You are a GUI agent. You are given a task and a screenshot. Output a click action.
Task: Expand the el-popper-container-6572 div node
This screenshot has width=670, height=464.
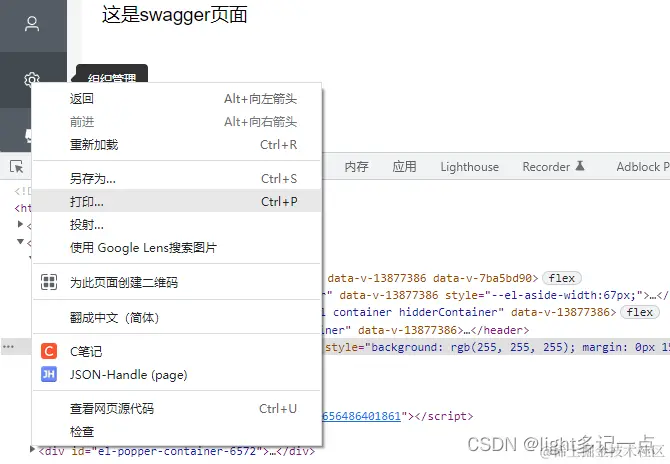pyautogui.click(x=32, y=449)
